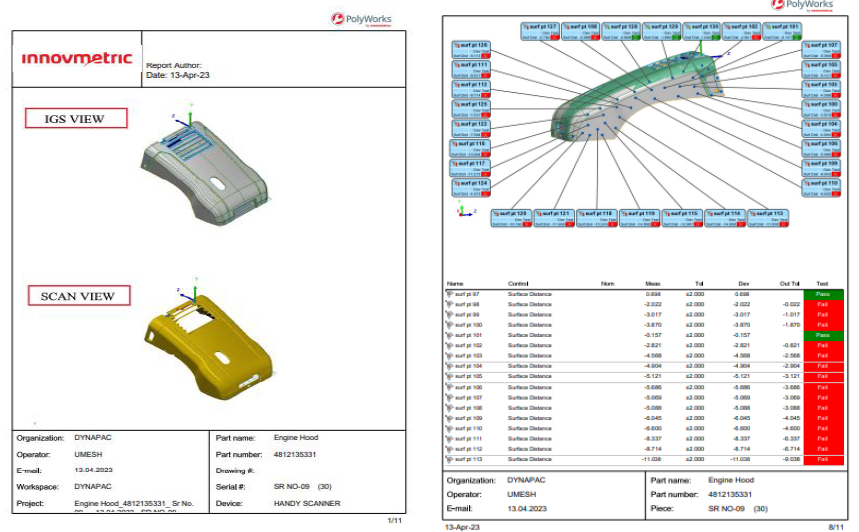859x532 pixels.
Task: Select the surf pt 101 feature icon in table
Action: [449, 335]
